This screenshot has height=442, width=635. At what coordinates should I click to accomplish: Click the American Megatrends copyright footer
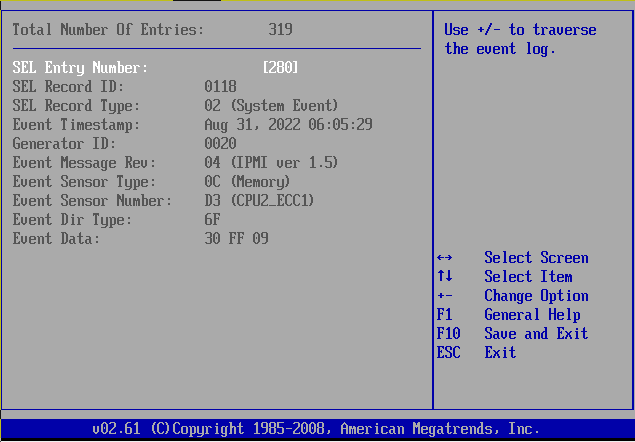pyautogui.click(x=316, y=429)
